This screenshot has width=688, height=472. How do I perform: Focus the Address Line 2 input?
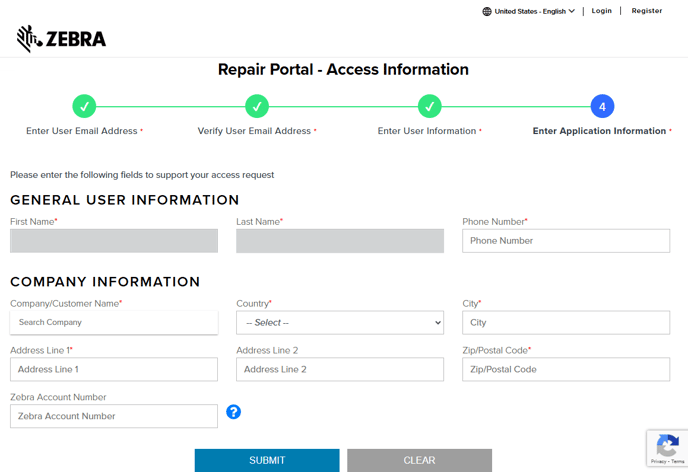tap(340, 369)
